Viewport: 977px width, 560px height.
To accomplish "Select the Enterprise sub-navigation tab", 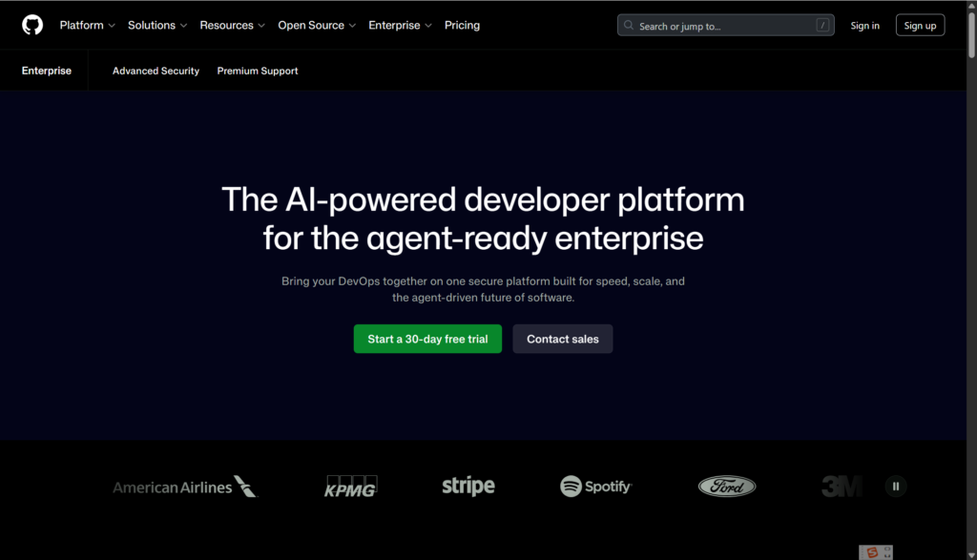I will 47,71.
